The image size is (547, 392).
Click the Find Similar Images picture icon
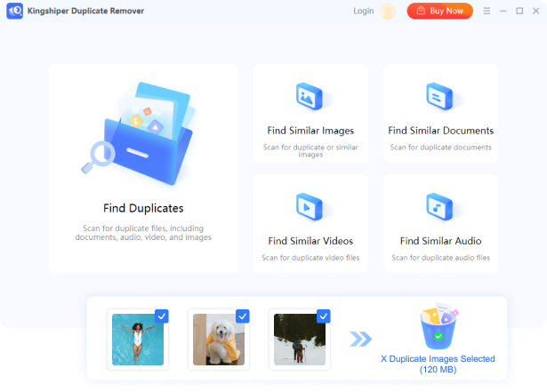click(x=310, y=96)
